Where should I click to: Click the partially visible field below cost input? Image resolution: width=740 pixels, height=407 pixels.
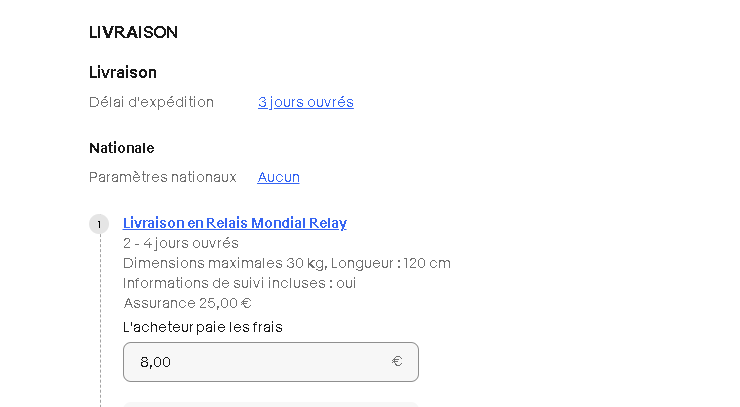(x=271, y=405)
